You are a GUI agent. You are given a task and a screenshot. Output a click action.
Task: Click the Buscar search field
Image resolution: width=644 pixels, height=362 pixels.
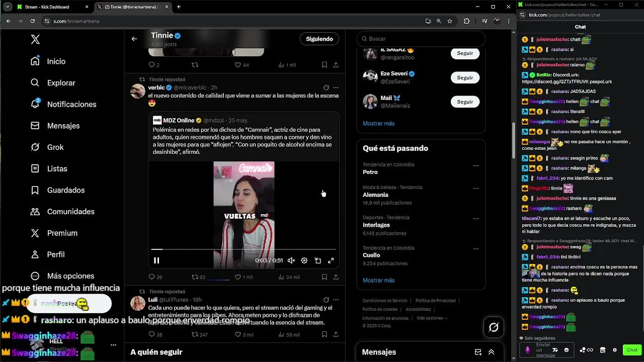click(421, 39)
